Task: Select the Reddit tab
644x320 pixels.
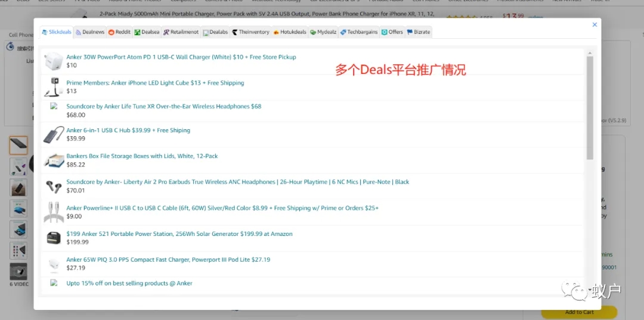Action: [x=119, y=32]
